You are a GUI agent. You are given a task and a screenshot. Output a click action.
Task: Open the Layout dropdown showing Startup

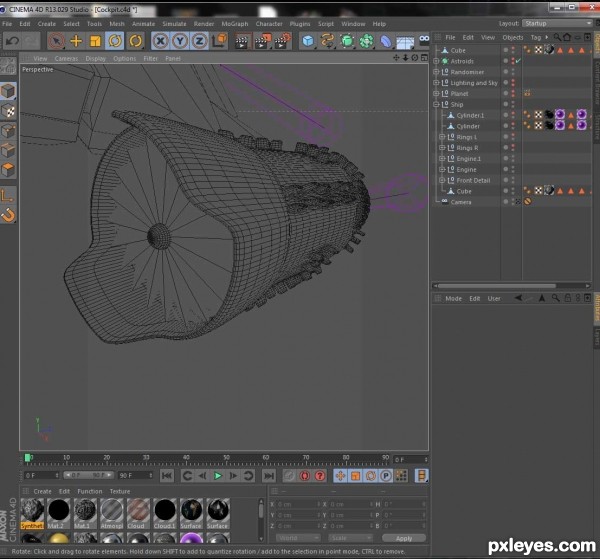coord(557,24)
